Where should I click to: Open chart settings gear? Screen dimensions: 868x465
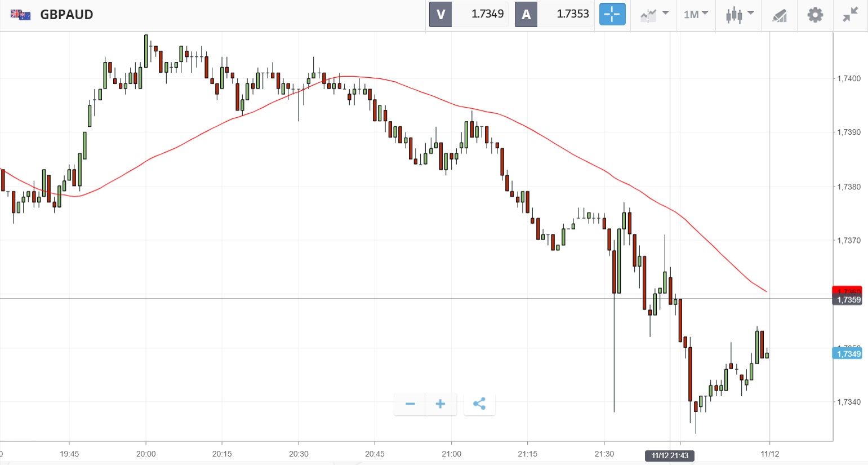coord(815,15)
